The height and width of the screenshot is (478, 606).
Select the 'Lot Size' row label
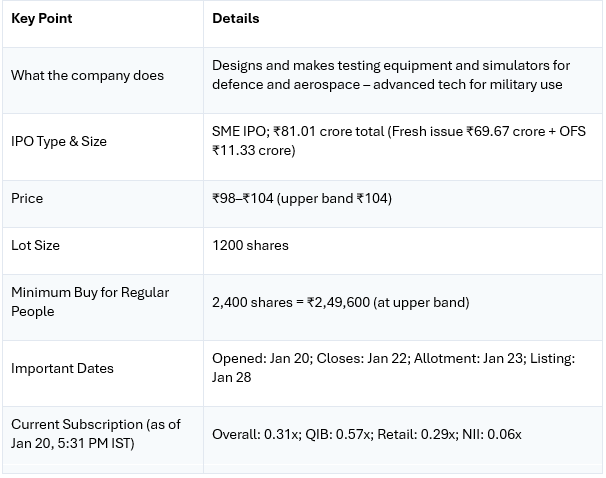click(35, 245)
